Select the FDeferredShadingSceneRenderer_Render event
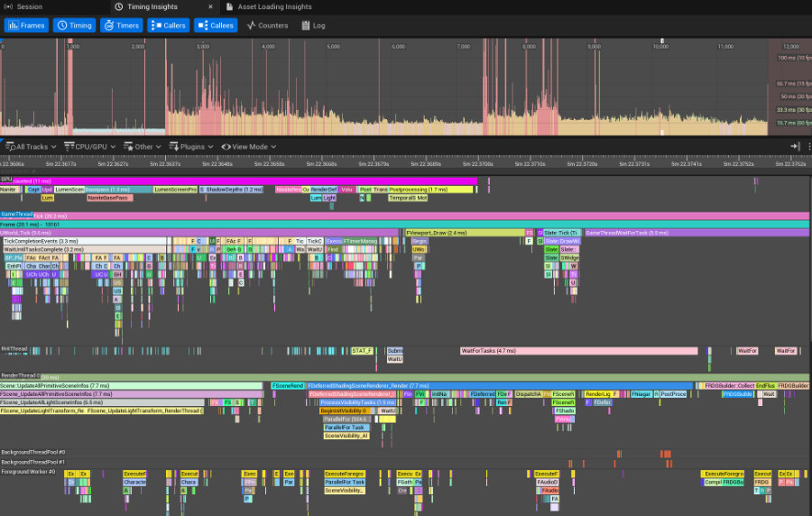The image size is (812, 516). tap(500, 385)
